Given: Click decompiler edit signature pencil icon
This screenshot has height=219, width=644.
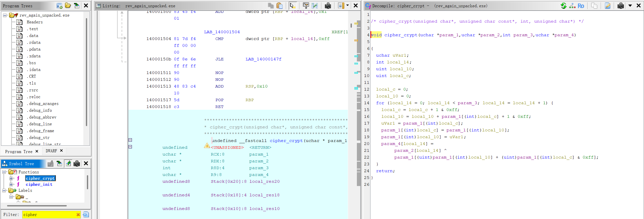Looking at the screenshot, I should (607, 6).
